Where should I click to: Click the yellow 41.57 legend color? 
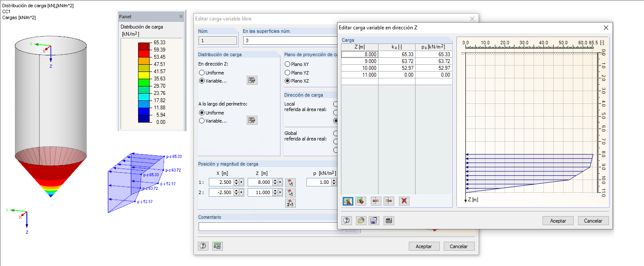coord(144,75)
